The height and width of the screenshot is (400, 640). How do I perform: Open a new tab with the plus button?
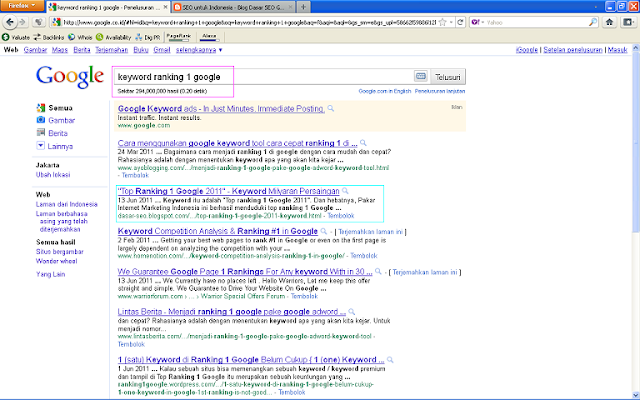pyautogui.click(x=303, y=7)
